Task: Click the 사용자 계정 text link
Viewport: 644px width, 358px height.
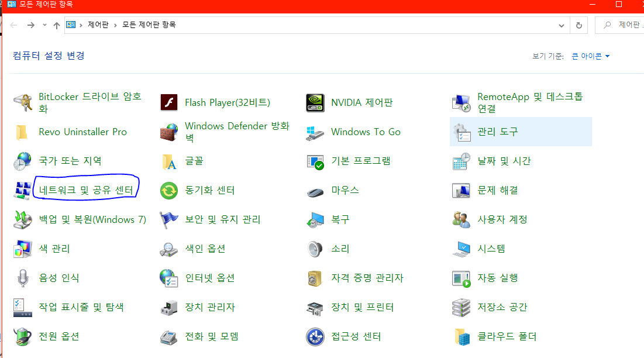Action: 502,219
